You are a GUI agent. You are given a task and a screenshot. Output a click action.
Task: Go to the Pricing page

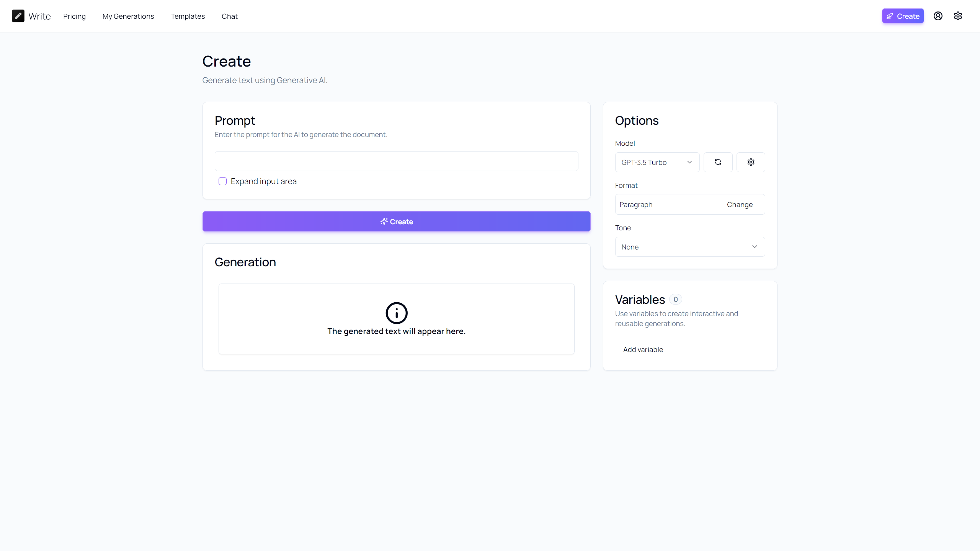pos(74,16)
